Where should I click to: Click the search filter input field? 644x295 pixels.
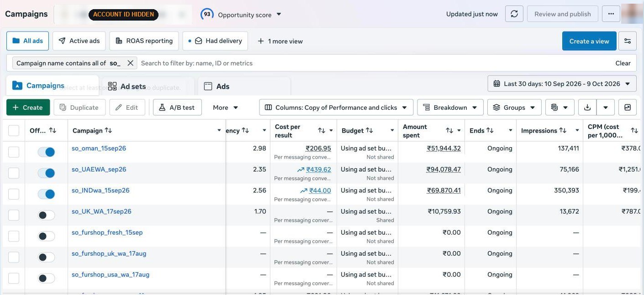pyautogui.click(x=375, y=63)
